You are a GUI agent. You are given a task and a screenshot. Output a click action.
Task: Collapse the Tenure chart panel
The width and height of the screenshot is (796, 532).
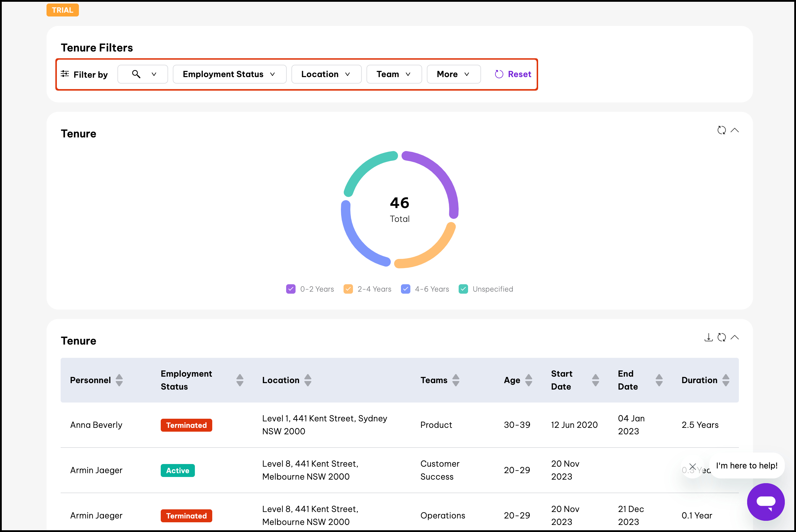pos(734,130)
